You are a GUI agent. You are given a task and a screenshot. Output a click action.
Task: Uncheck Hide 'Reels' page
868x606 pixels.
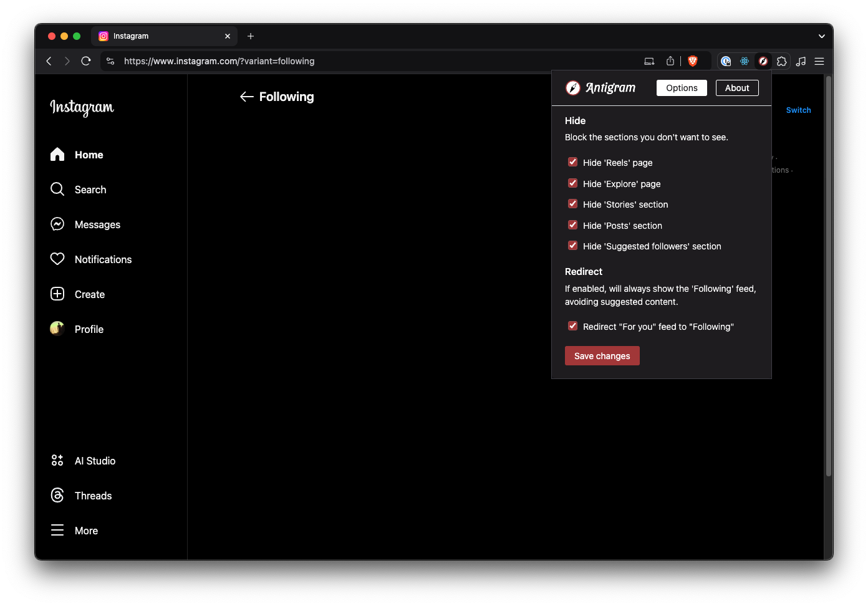coord(572,162)
